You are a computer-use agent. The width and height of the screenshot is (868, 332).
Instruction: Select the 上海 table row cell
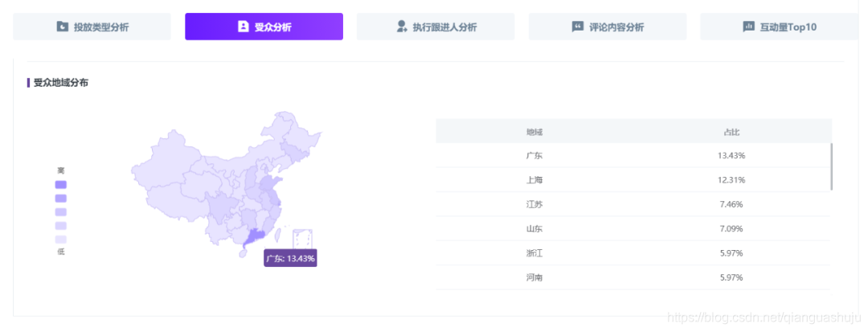534,180
